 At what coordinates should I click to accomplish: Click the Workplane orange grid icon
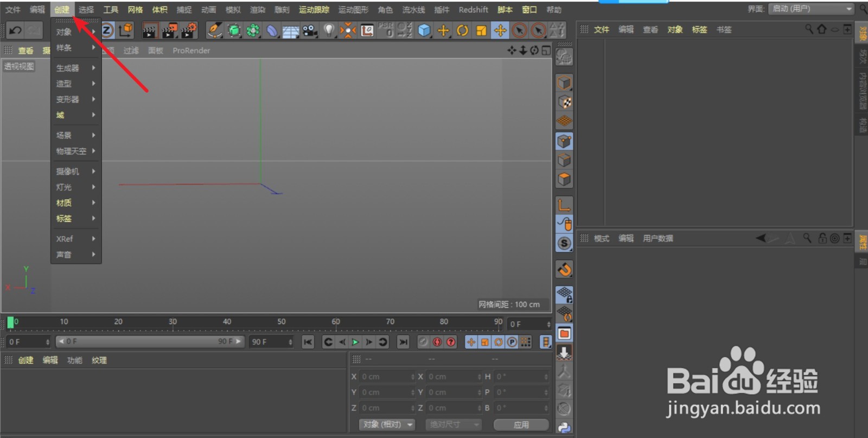tap(564, 120)
